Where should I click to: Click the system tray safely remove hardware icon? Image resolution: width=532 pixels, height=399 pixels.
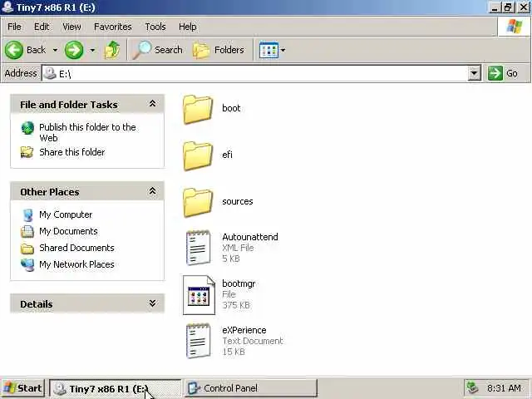coord(472,387)
